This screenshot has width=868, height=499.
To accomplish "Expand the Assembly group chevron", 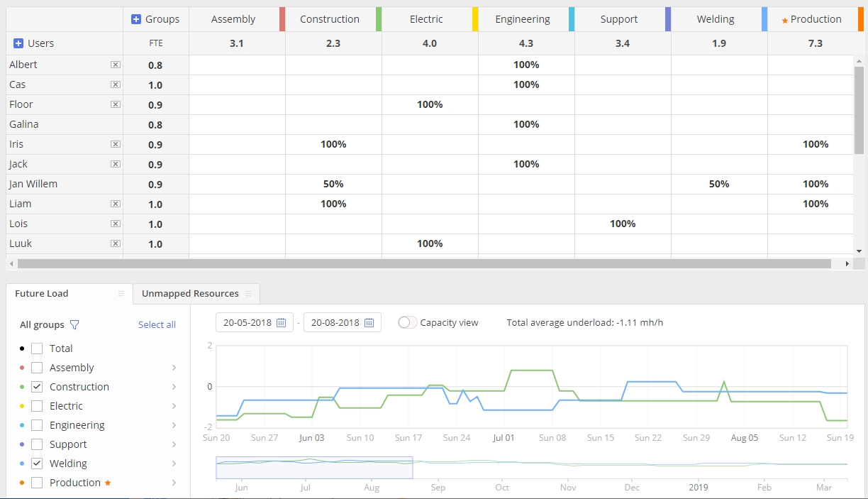I will click(174, 368).
